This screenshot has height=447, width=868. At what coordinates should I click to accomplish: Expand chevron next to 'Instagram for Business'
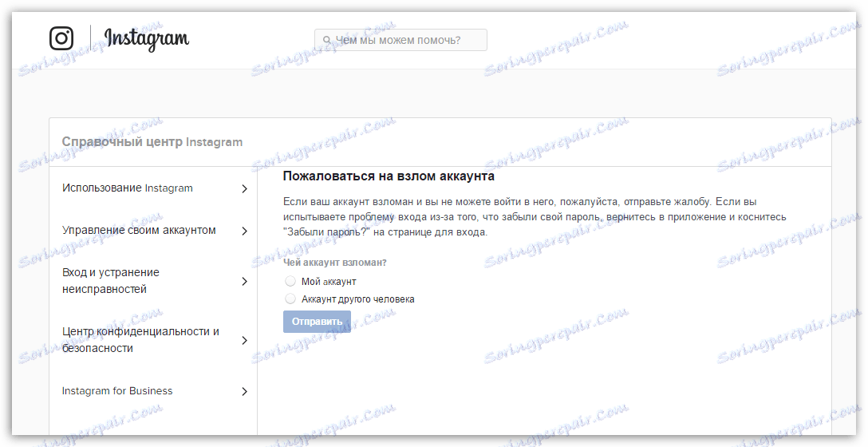(x=245, y=392)
